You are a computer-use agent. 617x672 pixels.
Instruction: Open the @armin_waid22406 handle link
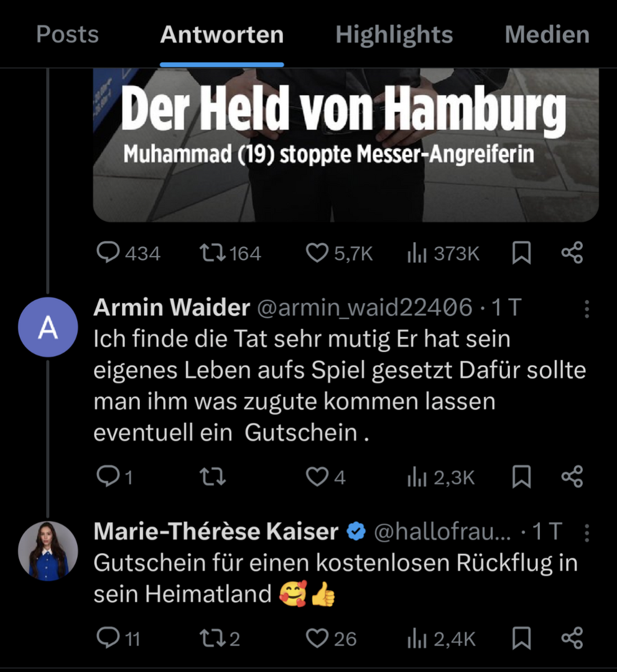pyautogui.click(x=364, y=308)
